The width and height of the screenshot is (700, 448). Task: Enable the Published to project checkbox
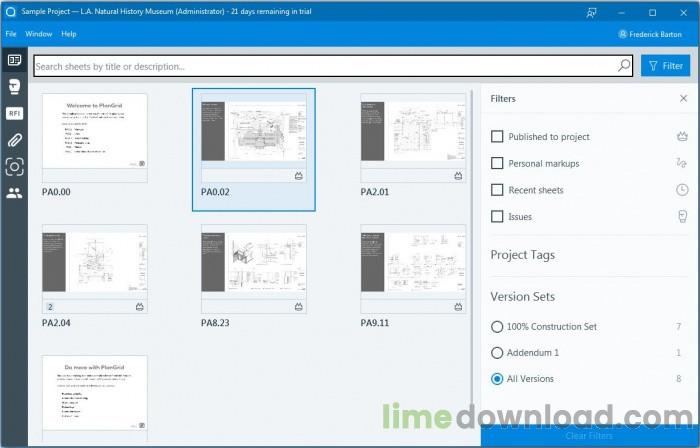click(497, 136)
